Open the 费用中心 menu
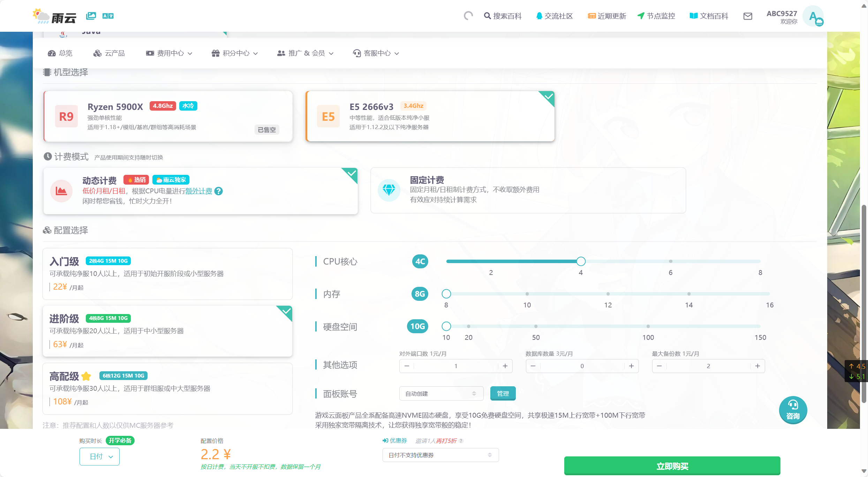Screen dimensions: 868x477 [x=170, y=53]
